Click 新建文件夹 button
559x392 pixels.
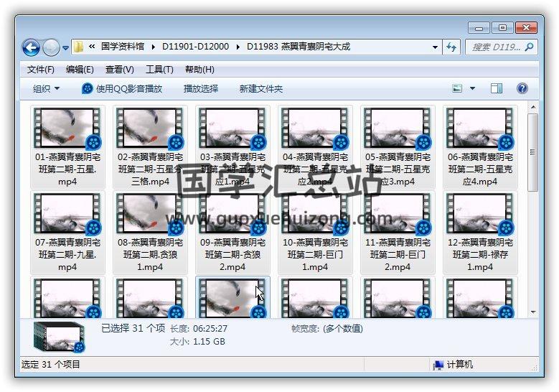coord(261,88)
